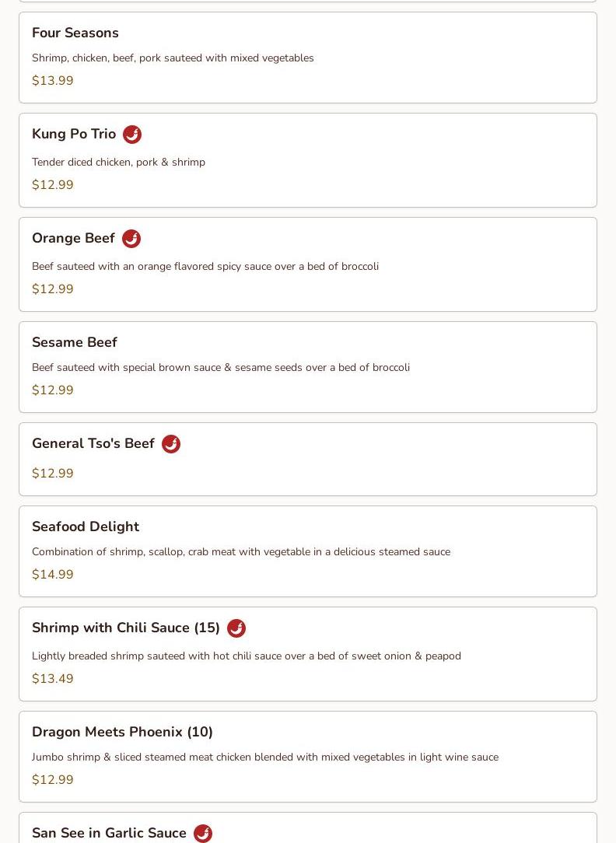Open the Four Seasons menu item
616x843 pixels.
point(75,33)
